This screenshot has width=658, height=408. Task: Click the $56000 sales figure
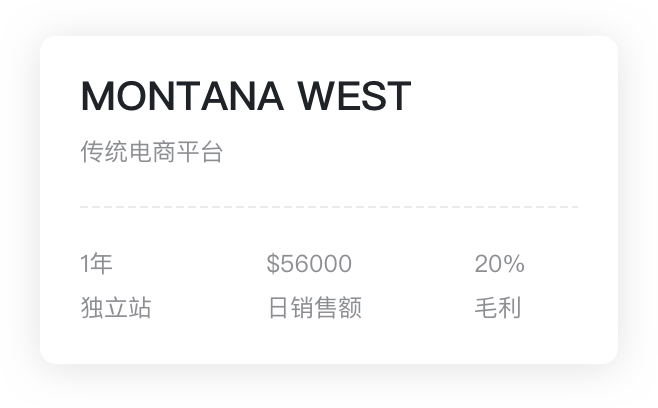[x=309, y=264]
